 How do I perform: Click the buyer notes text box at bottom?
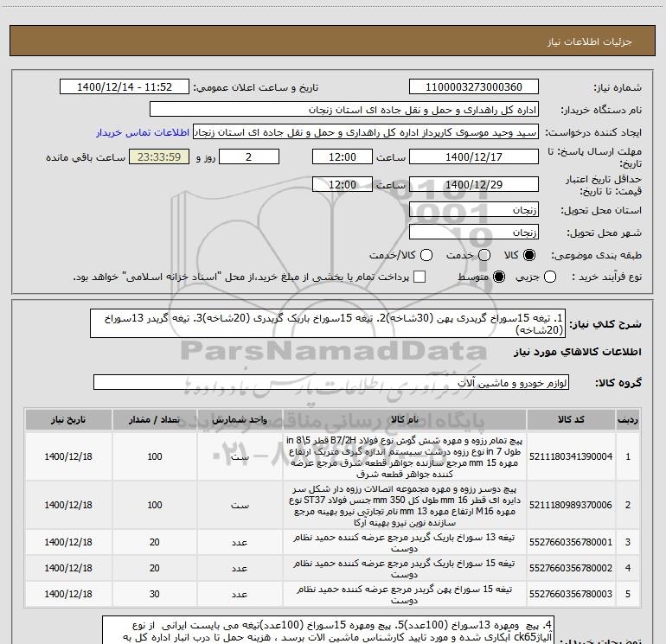point(328,630)
